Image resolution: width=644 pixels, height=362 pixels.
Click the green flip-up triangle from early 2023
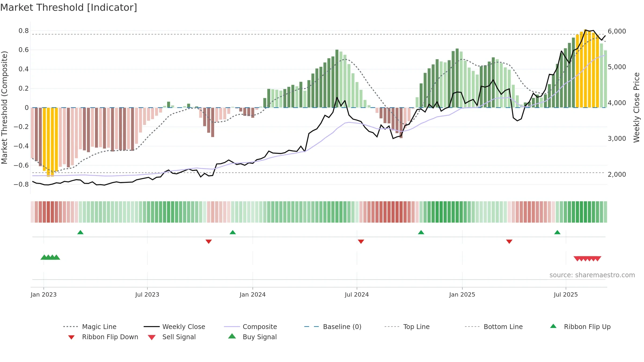click(80, 232)
